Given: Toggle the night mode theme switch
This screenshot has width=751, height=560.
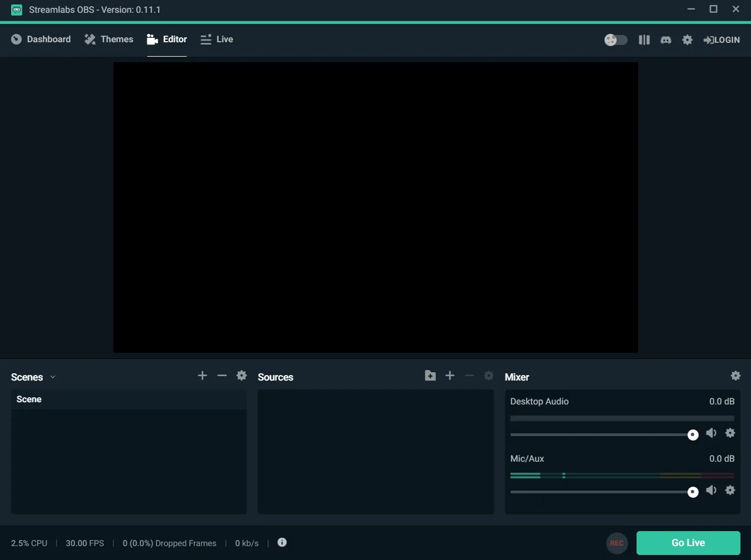Looking at the screenshot, I should point(616,40).
